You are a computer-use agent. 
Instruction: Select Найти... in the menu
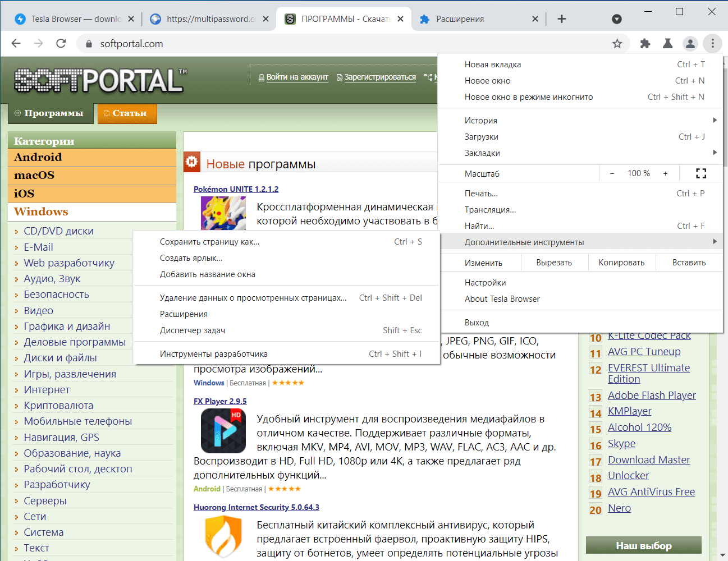pyautogui.click(x=580, y=226)
